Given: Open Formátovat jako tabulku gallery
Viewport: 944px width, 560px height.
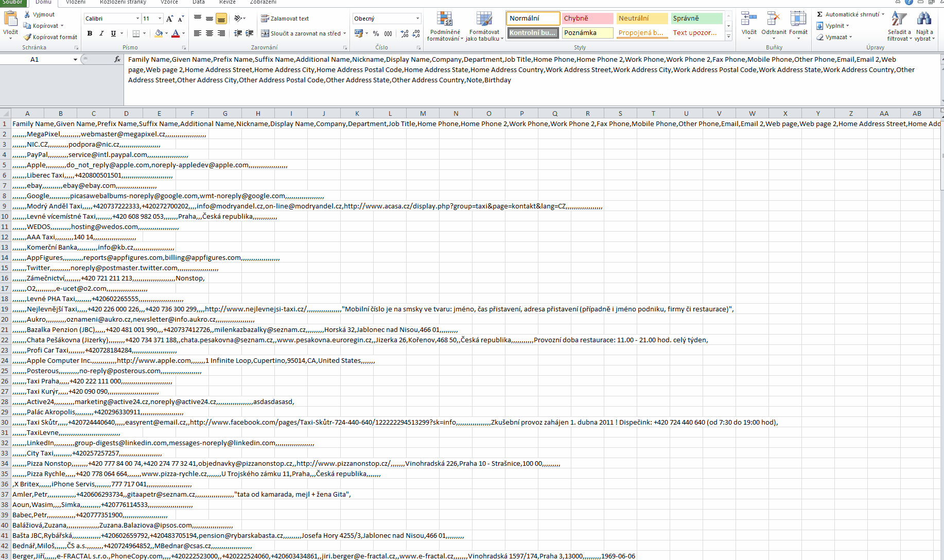Looking at the screenshot, I should point(484,26).
